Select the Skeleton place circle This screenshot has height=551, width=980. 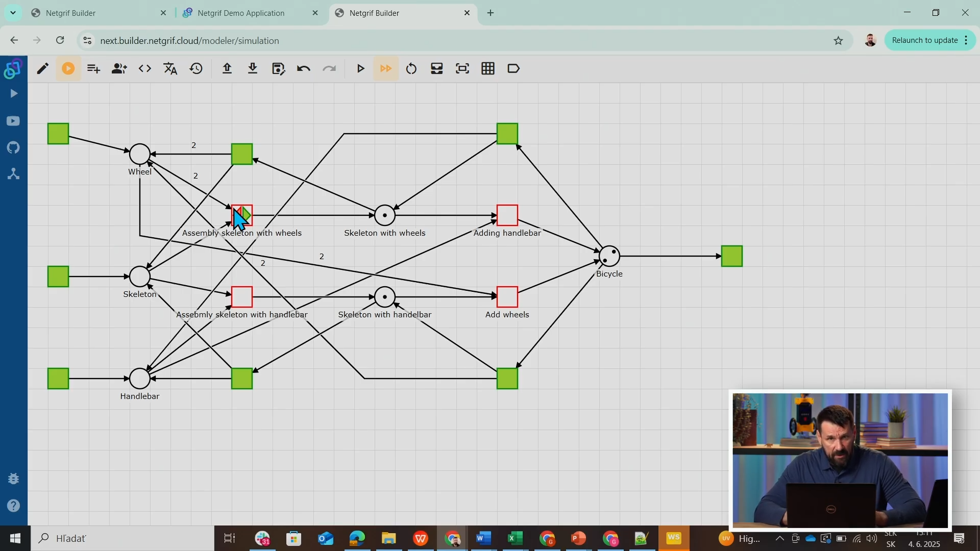click(x=140, y=277)
